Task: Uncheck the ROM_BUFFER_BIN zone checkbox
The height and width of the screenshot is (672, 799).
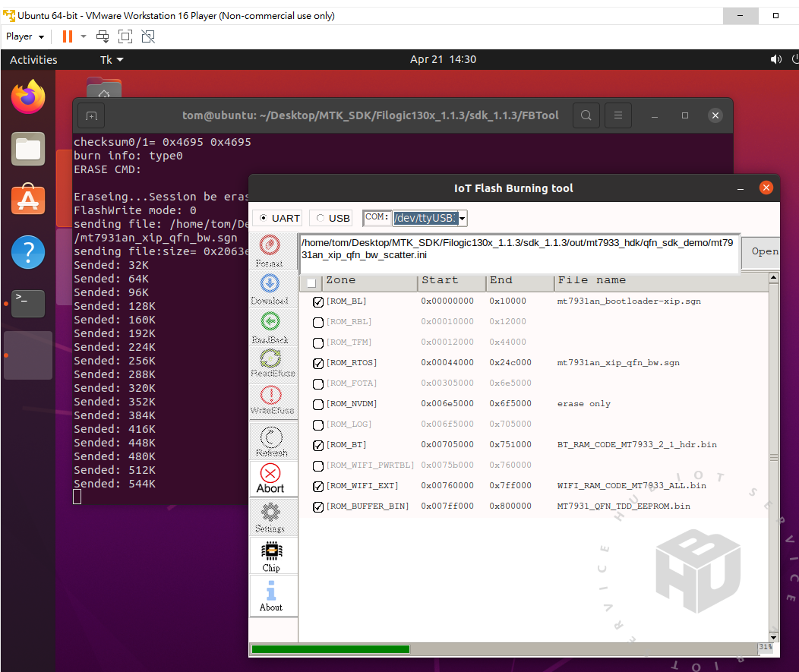Action: pyautogui.click(x=318, y=506)
